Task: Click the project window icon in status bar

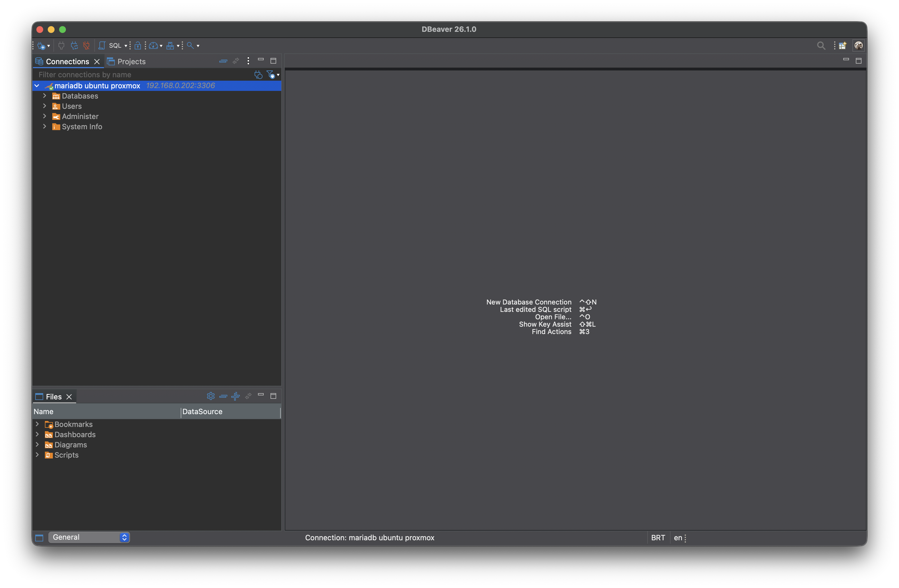Action: tap(39, 538)
